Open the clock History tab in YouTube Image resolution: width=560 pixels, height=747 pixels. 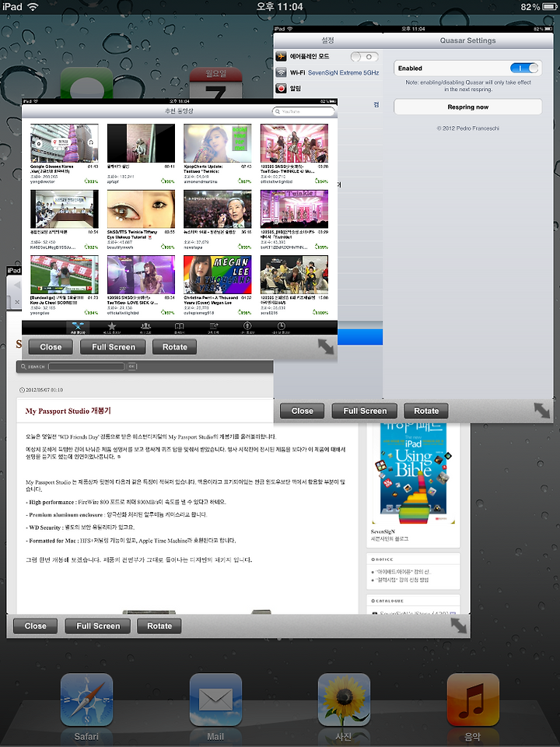point(281,328)
